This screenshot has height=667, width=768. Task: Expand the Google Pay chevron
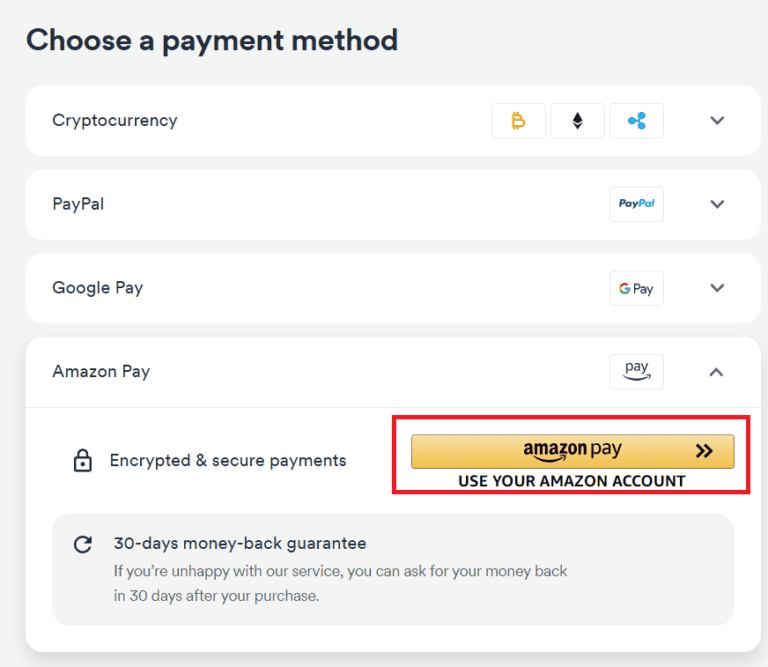tap(716, 288)
